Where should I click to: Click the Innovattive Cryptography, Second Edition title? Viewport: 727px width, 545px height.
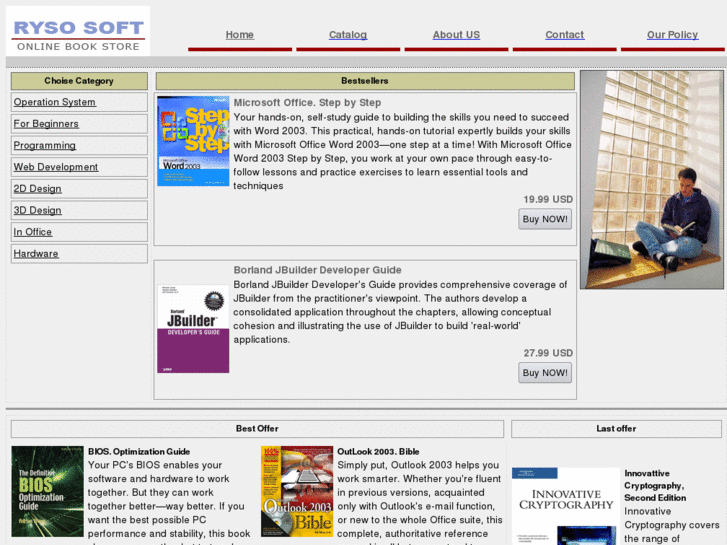point(655,486)
